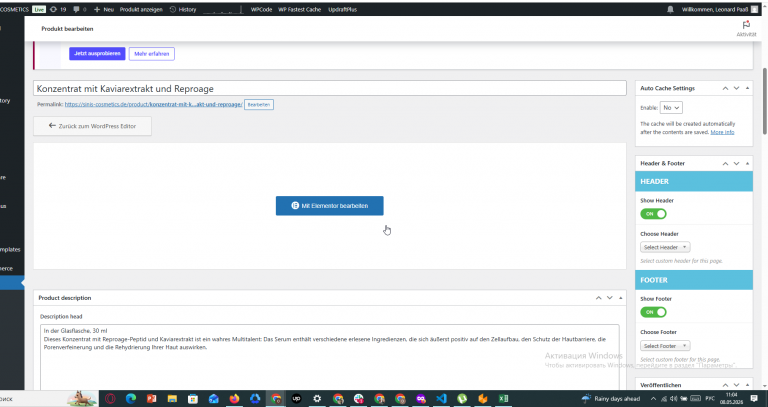Image resolution: width=768 pixels, height=407 pixels.
Task: Turn off the Show Footer toggle
Action: 653,312
